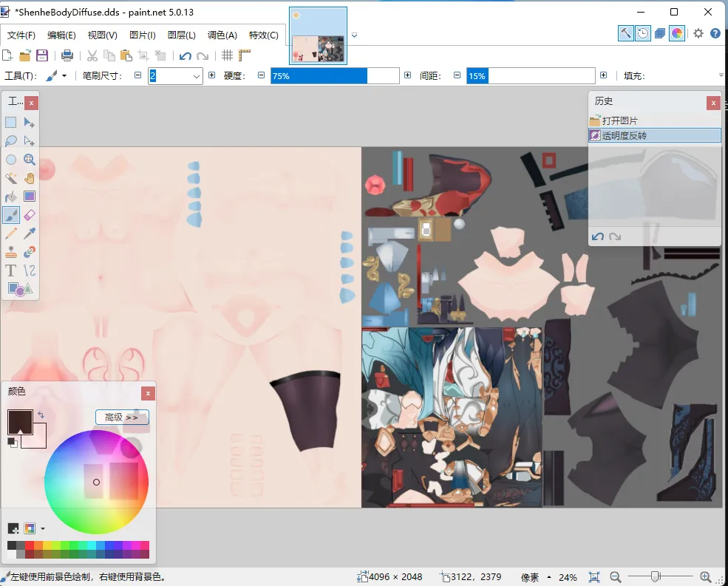Toggle the Layers window visibility
The image size is (728, 586).
(x=660, y=33)
